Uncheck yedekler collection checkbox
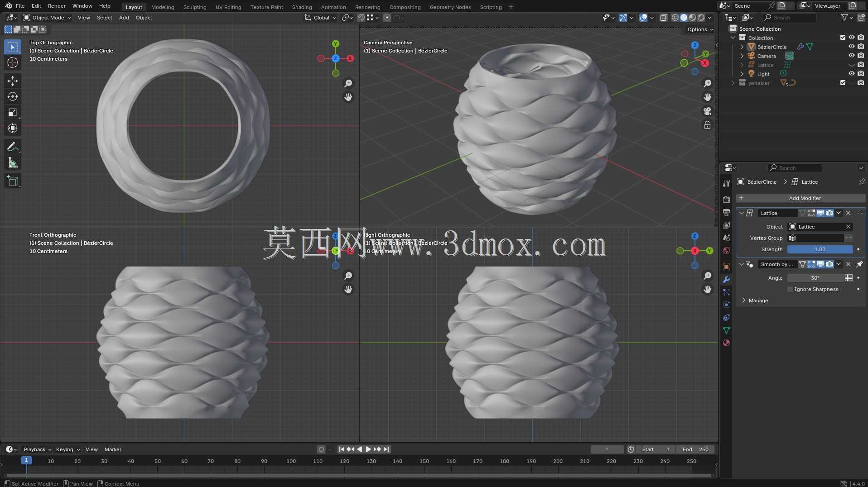The width and height of the screenshot is (868, 487). [x=843, y=83]
